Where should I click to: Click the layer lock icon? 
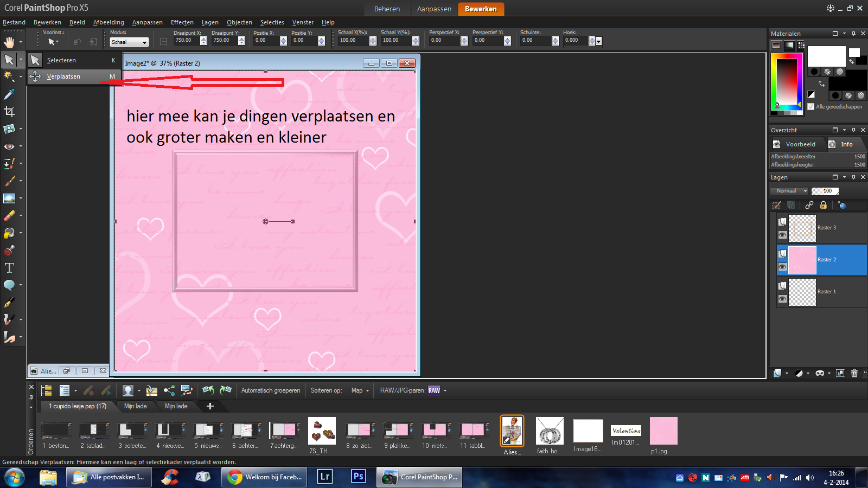coord(824,205)
